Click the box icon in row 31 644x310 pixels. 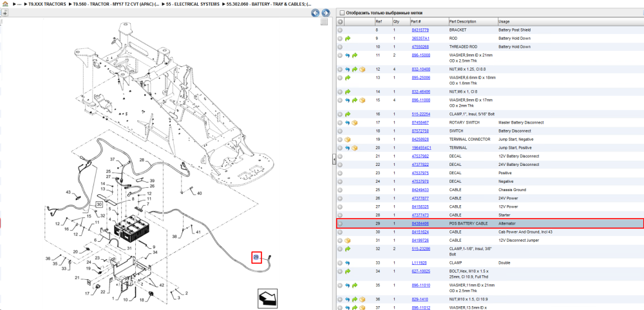click(348, 241)
